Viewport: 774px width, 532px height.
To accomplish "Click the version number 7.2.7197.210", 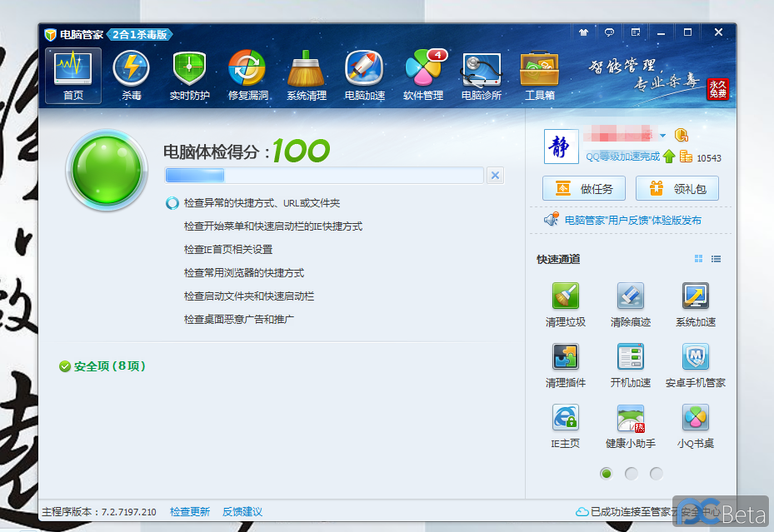I will click(129, 512).
